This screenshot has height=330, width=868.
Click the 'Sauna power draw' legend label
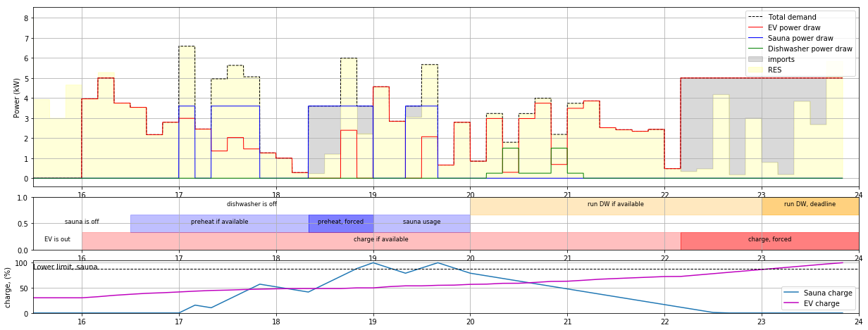[800, 38]
